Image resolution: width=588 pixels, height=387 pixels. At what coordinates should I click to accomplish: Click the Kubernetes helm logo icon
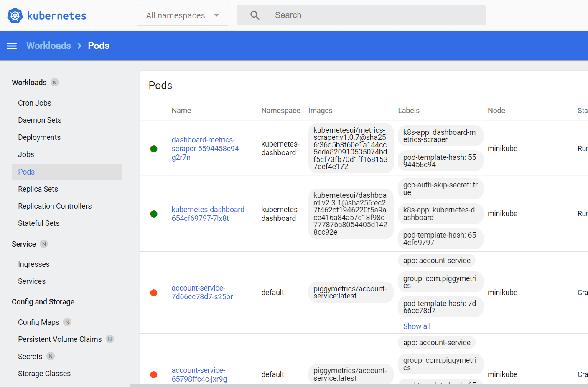pyautogui.click(x=15, y=15)
